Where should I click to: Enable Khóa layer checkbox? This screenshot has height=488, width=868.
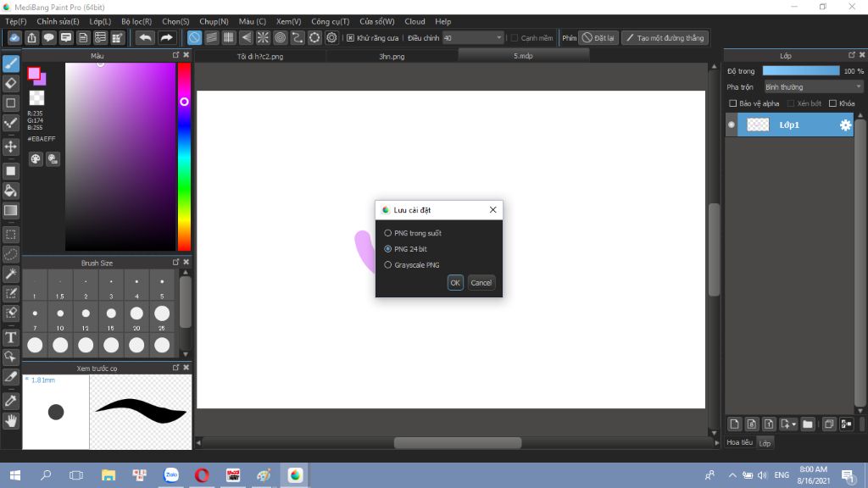tap(832, 103)
